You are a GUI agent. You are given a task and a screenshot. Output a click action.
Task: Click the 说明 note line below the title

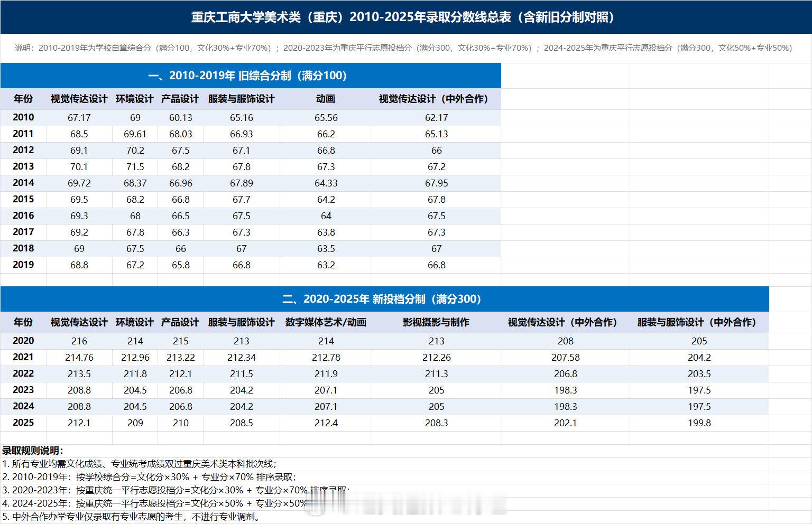coord(403,48)
